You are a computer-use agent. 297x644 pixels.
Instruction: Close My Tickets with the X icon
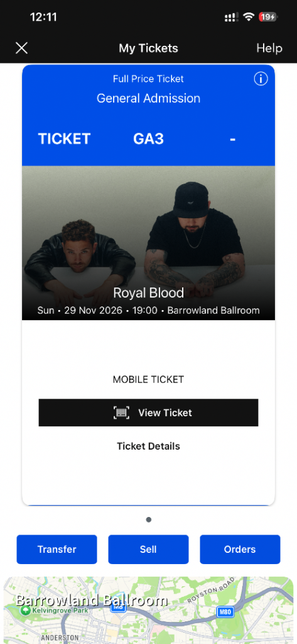point(21,48)
